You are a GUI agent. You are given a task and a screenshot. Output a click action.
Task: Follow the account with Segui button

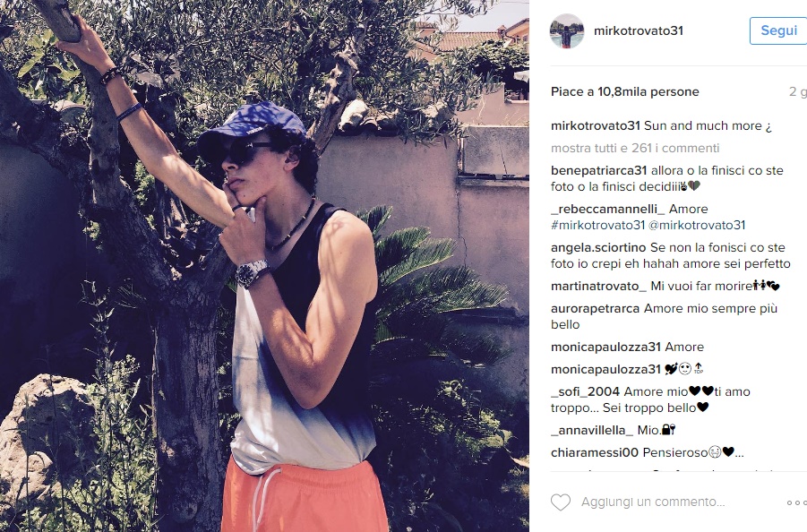click(x=778, y=30)
